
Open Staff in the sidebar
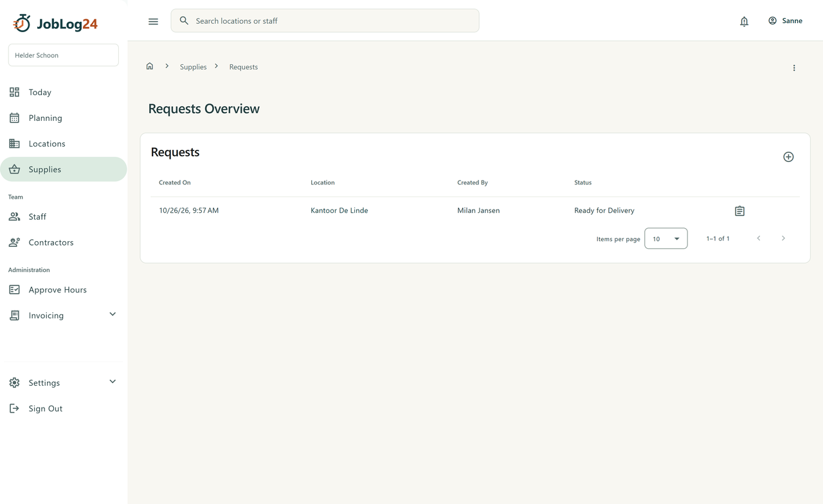tap(63, 217)
